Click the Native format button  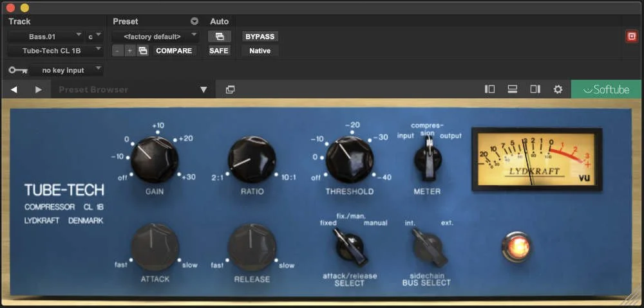260,51
